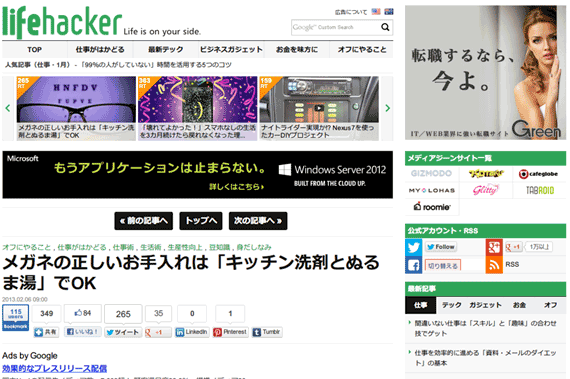Pin article with Pinterest button
Viewport: 570px width, 379px height.
click(x=230, y=332)
